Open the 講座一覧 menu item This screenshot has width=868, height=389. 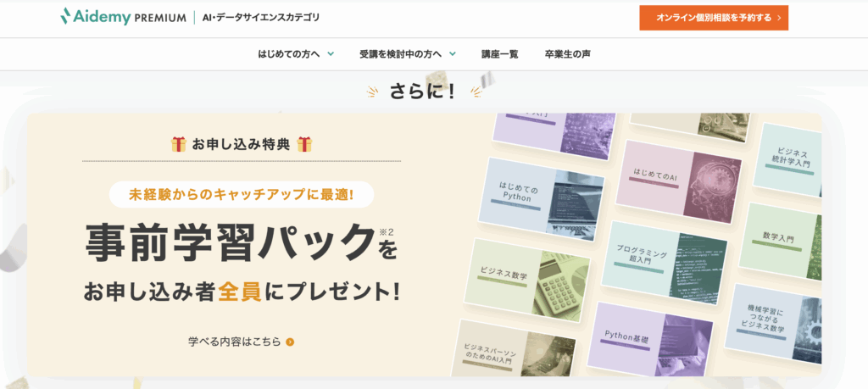point(500,54)
